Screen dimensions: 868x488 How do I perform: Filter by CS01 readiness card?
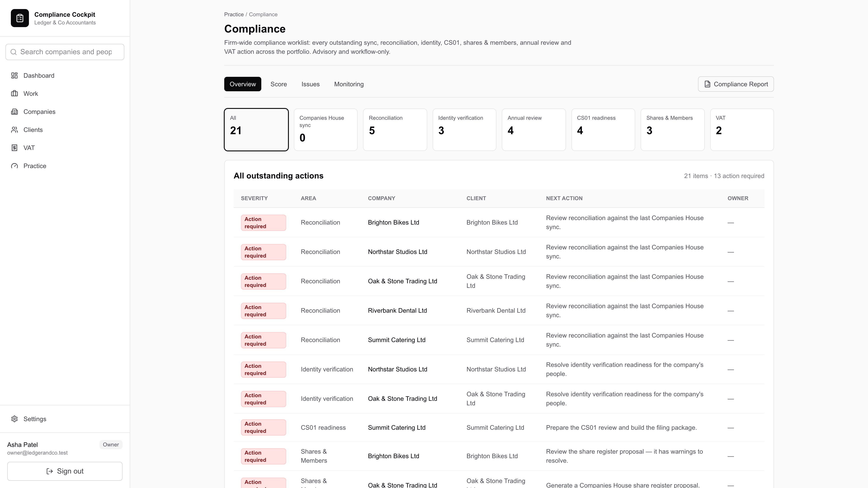[x=603, y=130]
